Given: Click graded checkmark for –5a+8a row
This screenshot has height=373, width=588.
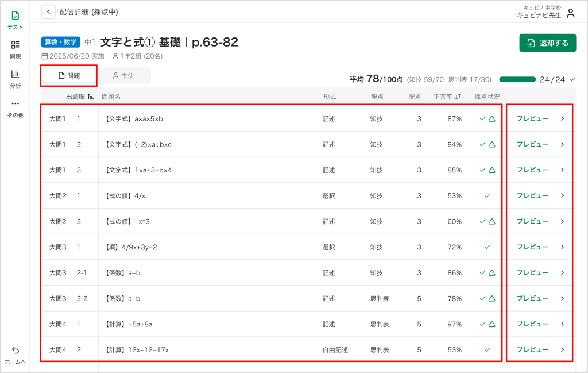Looking at the screenshot, I should 482,324.
